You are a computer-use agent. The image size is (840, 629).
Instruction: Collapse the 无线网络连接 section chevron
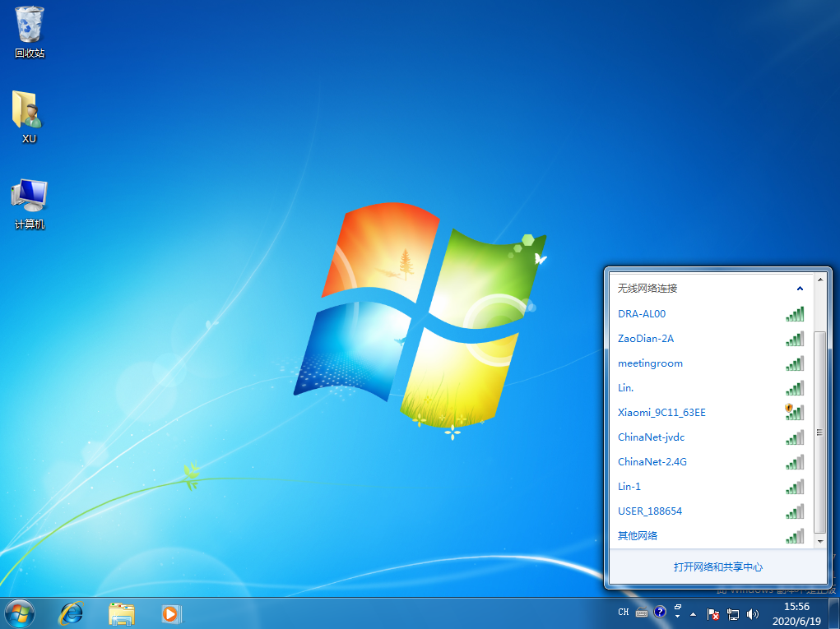[x=799, y=289]
